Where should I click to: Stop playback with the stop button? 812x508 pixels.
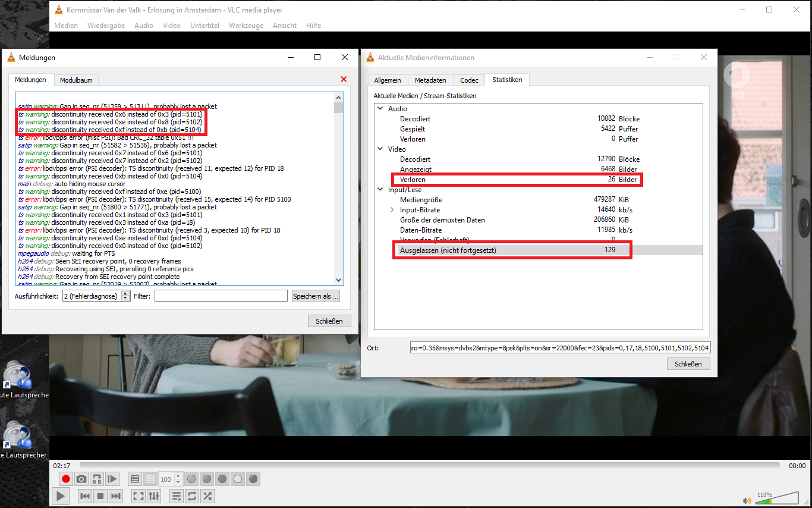click(100, 496)
